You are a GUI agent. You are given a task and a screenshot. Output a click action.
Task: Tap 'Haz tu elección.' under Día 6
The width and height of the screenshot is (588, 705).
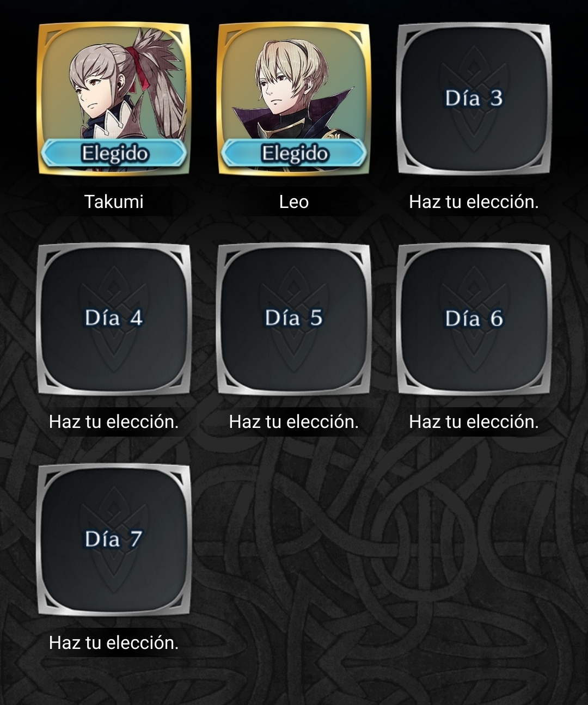coord(474,422)
